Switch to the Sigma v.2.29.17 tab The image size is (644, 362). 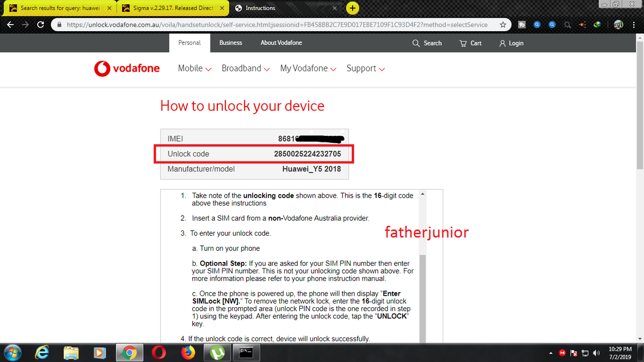tap(173, 8)
